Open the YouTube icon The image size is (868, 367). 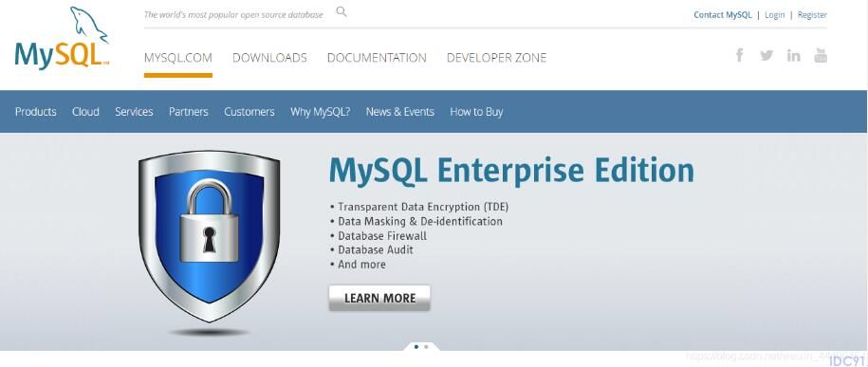click(821, 55)
